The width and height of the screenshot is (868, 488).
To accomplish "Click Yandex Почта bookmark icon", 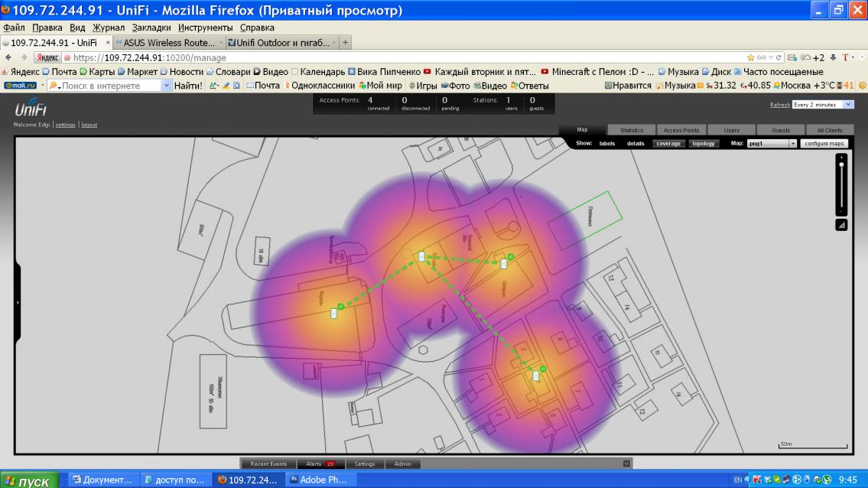I will pos(46,72).
